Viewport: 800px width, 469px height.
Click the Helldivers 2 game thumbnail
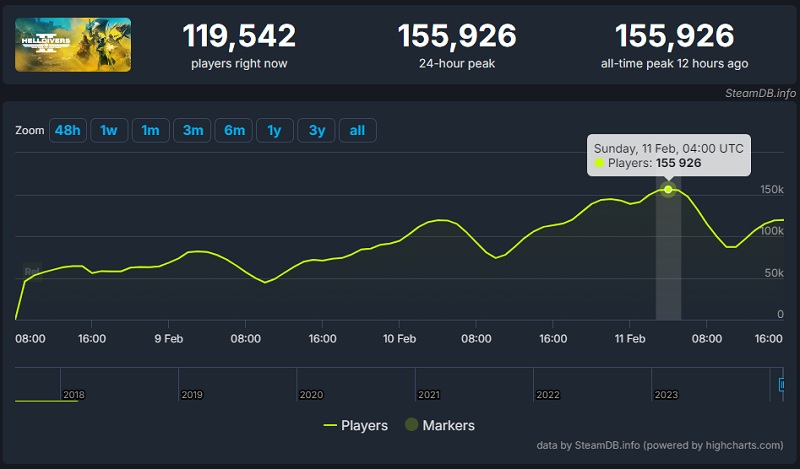(73, 44)
